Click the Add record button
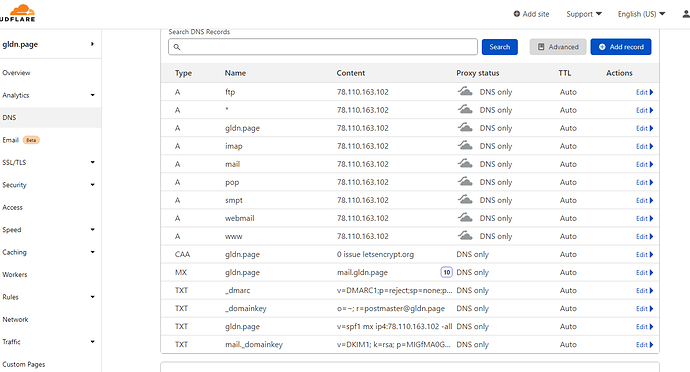This screenshot has height=372, width=690. click(x=621, y=47)
